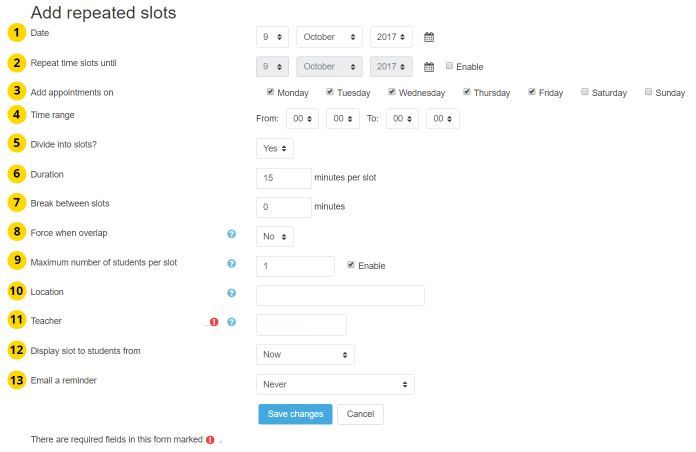The image size is (696, 452).
Task: Click the Cancel button
Action: pyautogui.click(x=360, y=414)
